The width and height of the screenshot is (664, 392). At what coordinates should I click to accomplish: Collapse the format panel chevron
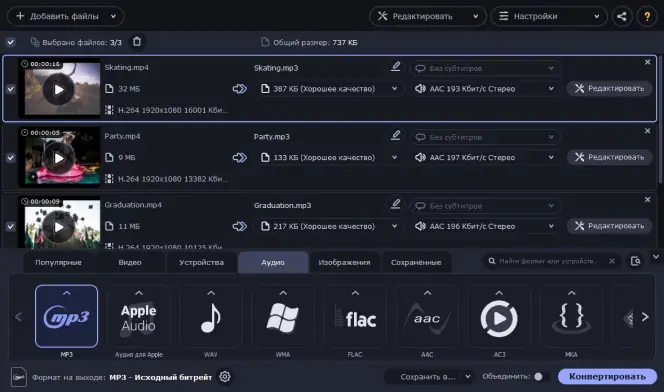pos(656,257)
